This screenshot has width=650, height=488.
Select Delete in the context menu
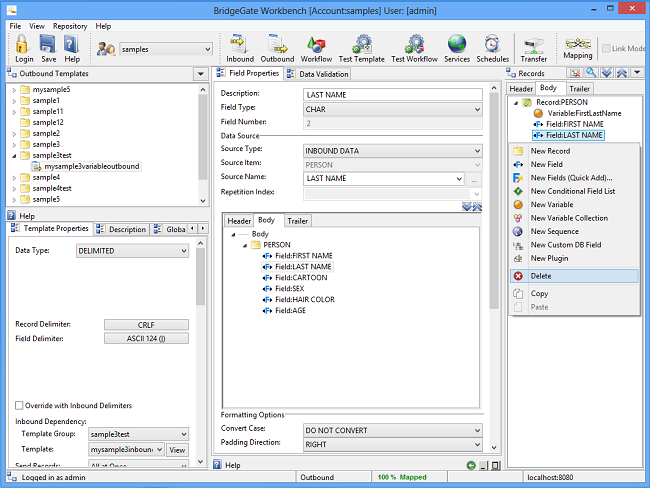[574, 276]
